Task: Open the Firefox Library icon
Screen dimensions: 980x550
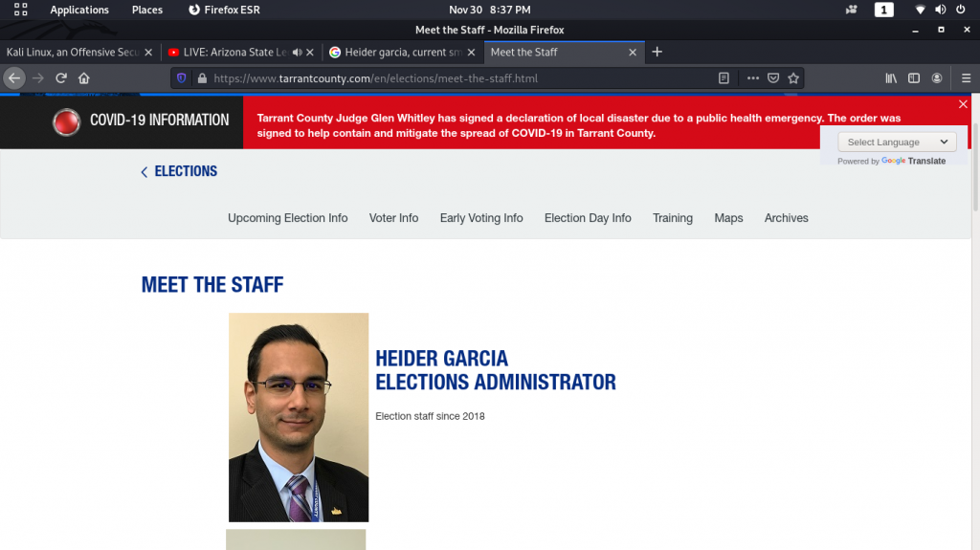Action: pos(891,78)
